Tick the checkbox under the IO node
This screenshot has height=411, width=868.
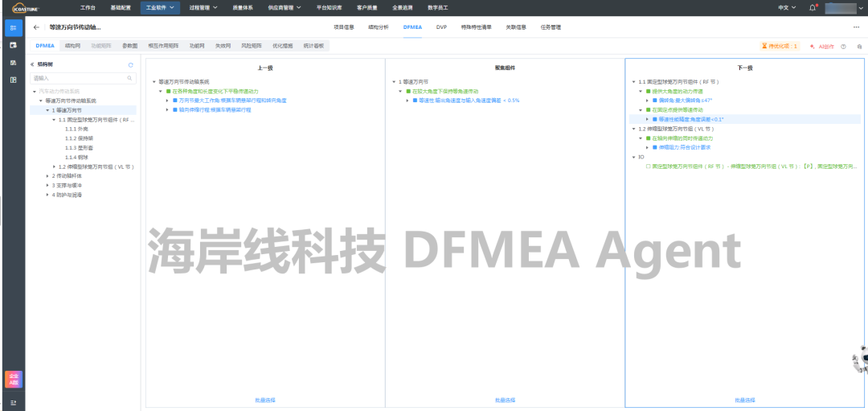(x=648, y=166)
